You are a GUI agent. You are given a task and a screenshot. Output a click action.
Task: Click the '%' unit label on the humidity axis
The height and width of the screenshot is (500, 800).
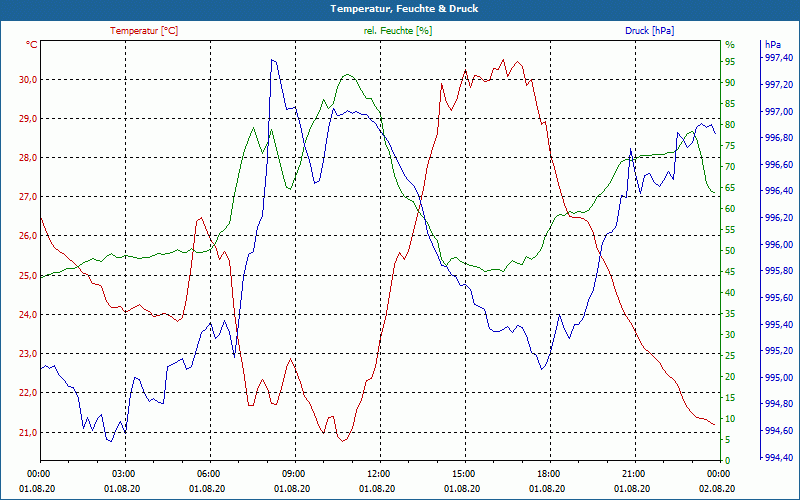tap(730, 45)
